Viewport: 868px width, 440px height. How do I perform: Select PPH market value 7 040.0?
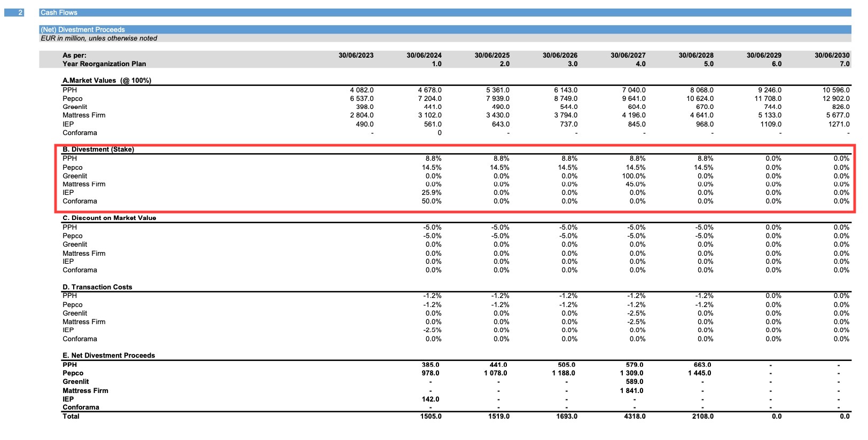pyautogui.click(x=634, y=90)
